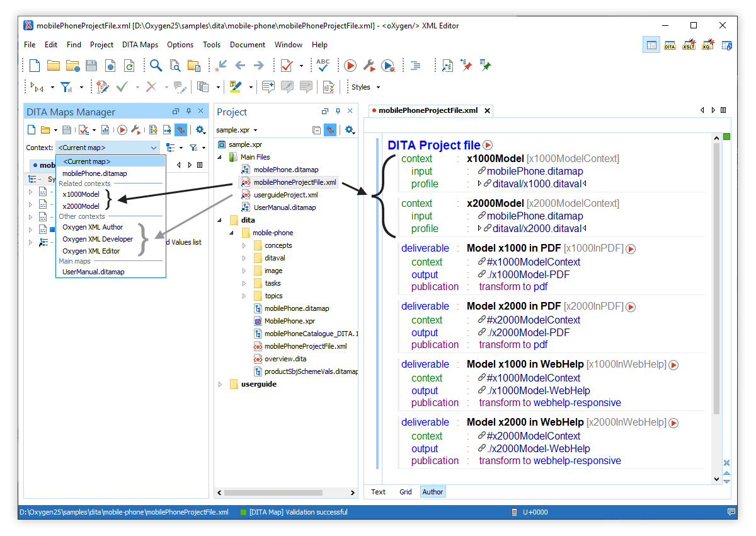Open the Styles dropdown in toolbar
Image resolution: width=756 pixels, height=536 pixels.
click(366, 87)
